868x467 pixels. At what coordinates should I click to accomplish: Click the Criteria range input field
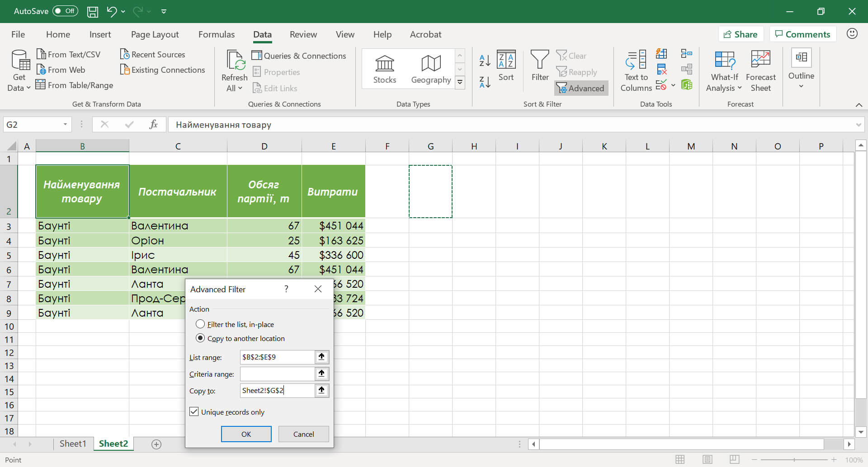tap(277, 374)
